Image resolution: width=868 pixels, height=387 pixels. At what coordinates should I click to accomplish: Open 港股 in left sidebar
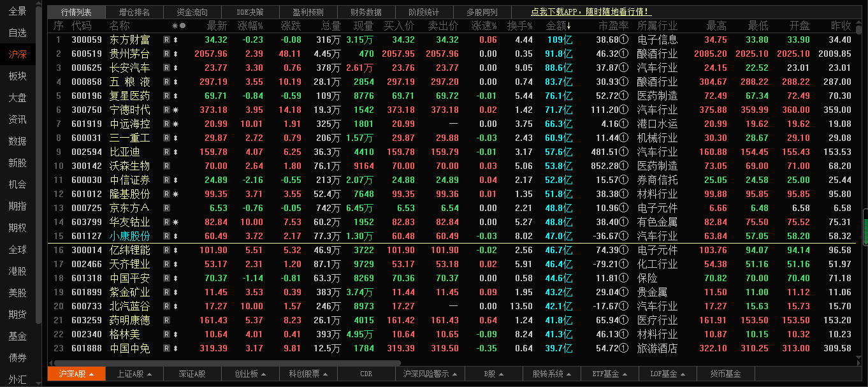[18, 271]
